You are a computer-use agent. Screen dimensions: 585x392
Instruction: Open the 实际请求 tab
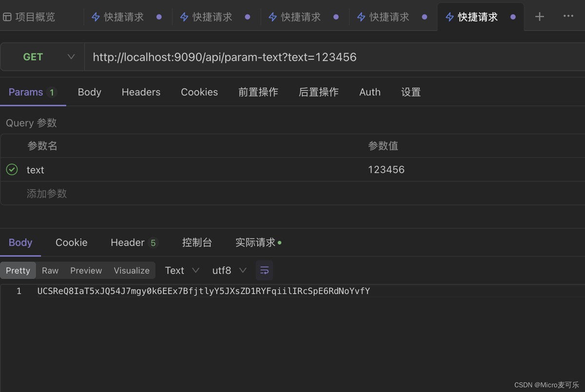tap(258, 243)
